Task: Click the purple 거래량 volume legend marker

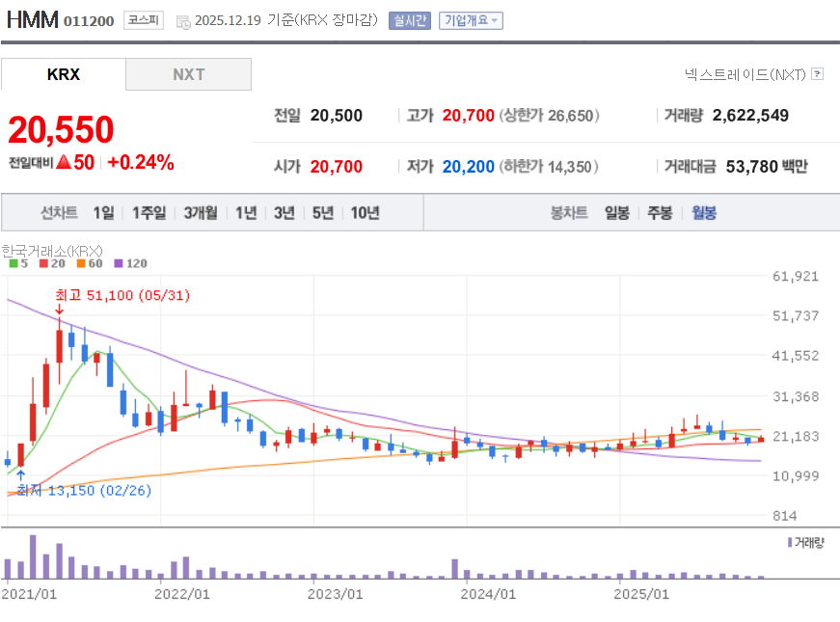Action: 790,542
